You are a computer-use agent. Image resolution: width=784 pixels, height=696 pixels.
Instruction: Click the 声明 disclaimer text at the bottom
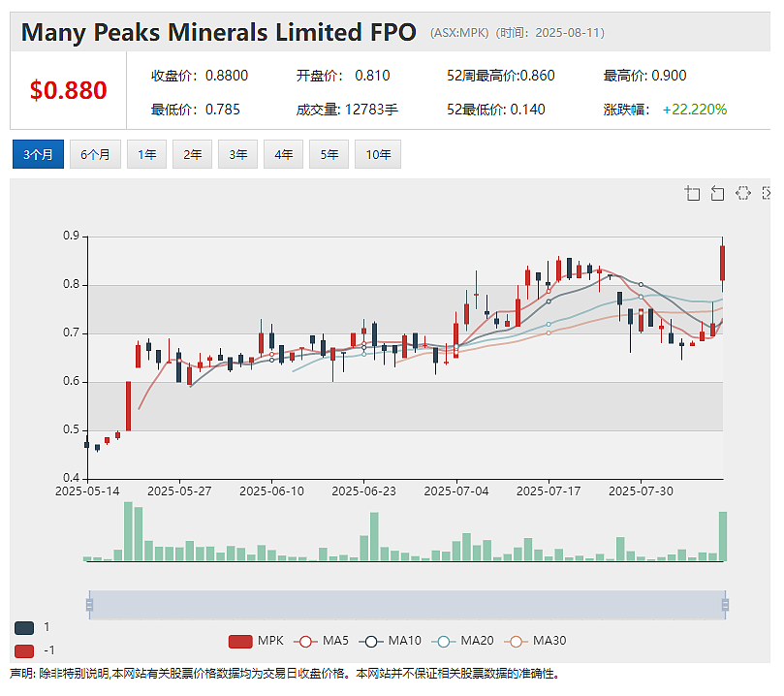point(285,674)
